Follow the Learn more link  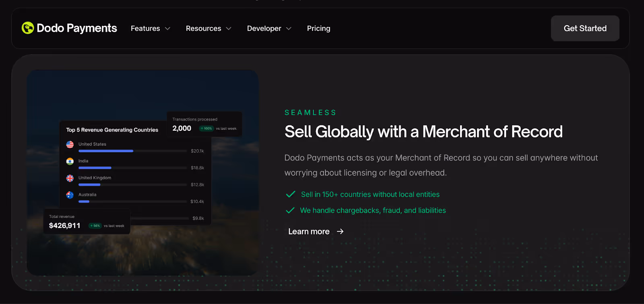click(x=309, y=232)
